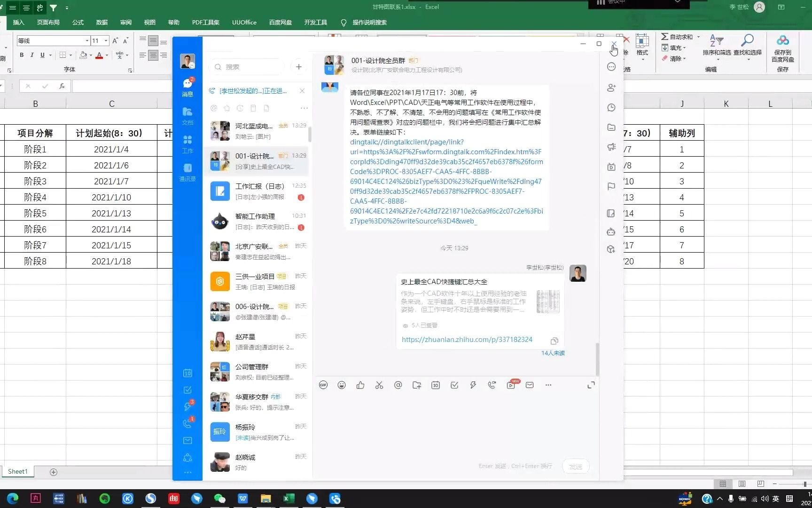Click the thumbs-up icon in the chat toolbar
Screen dimensions: 812x508
[x=360, y=385]
